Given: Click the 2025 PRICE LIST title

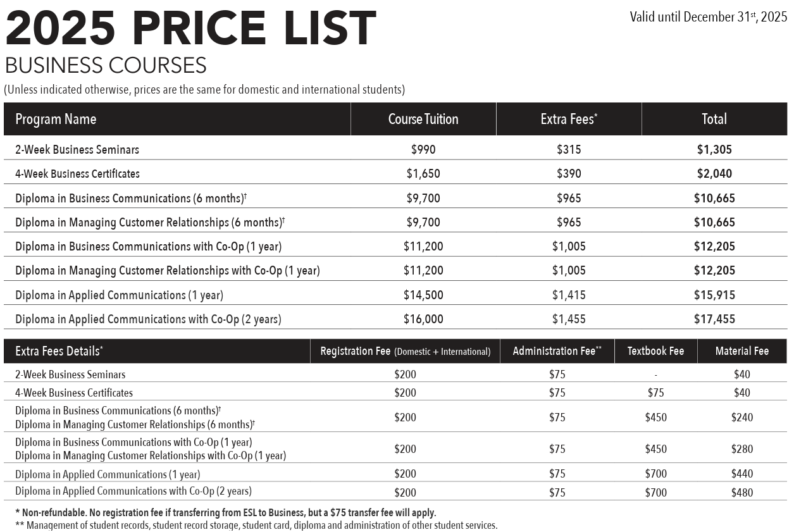Looking at the screenshot, I should click(x=190, y=28).
